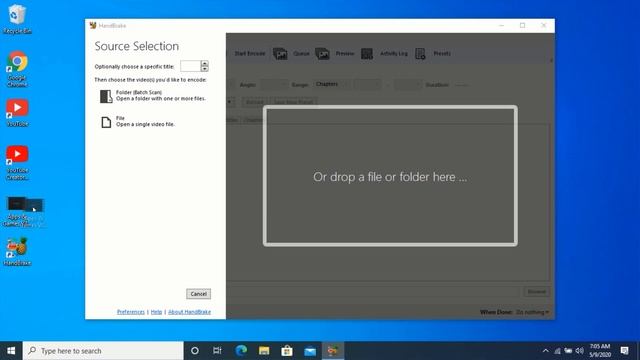Open the volume control tray icon
The width and height of the screenshot is (640, 360).
580,351
